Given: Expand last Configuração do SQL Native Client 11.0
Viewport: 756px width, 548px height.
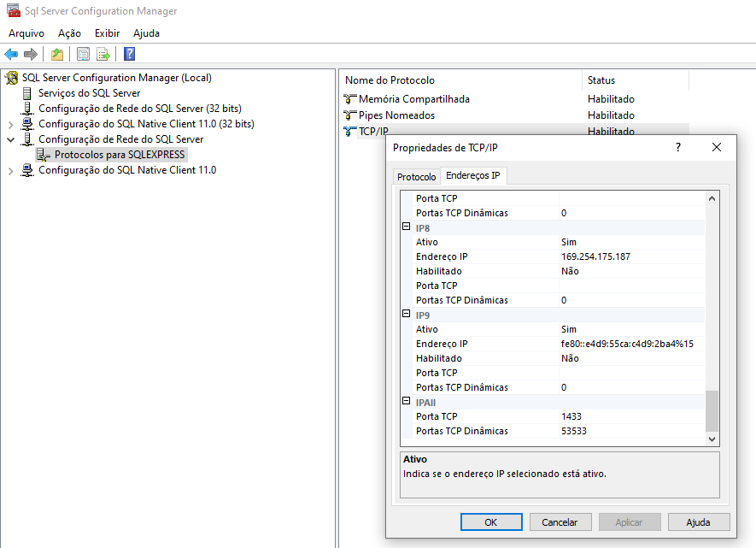Looking at the screenshot, I should point(10,171).
